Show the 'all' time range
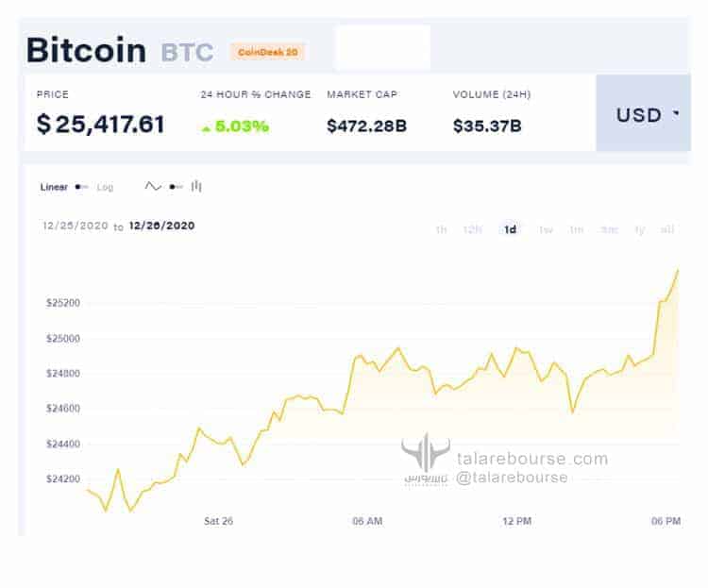 click(667, 229)
